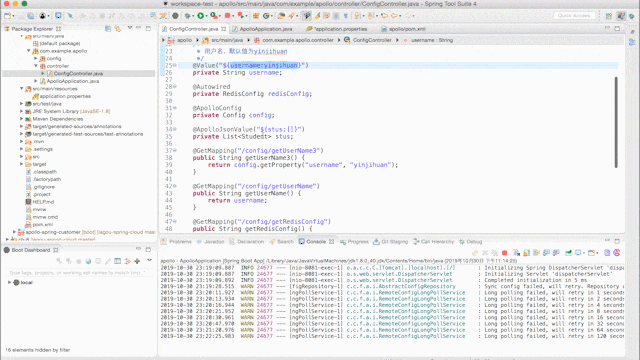The width and height of the screenshot is (640, 360).
Task: Minimize the Package Explorer view
Action: 139,28
